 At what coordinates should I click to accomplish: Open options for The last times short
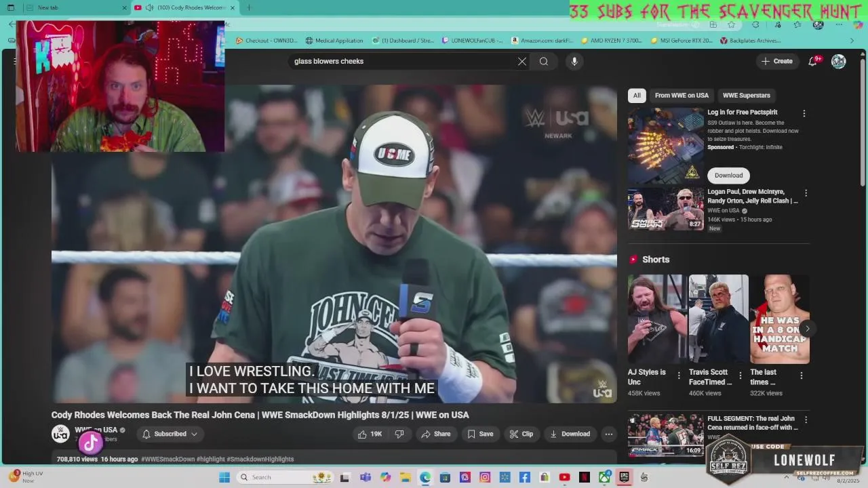click(801, 375)
